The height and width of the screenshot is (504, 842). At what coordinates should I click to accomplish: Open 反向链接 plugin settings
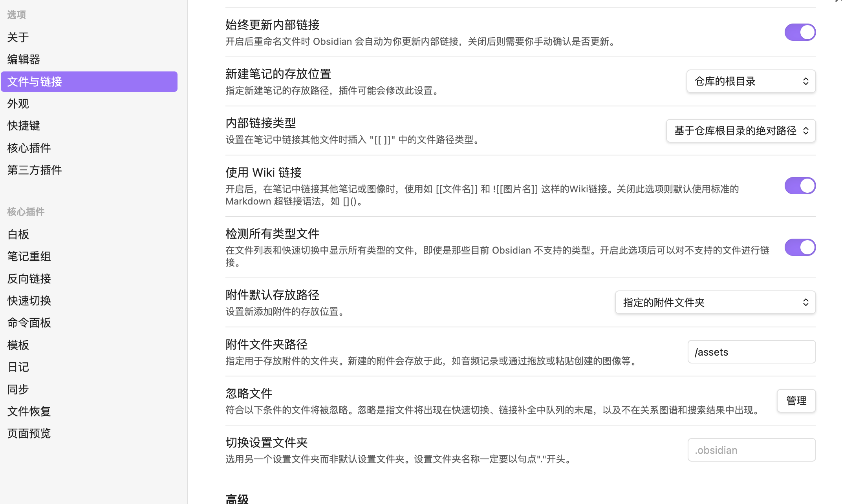point(89,279)
